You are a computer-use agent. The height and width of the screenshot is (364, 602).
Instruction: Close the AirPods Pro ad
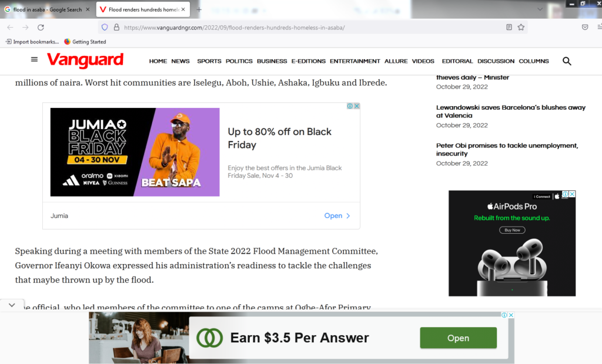pyautogui.click(x=572, y=194)
